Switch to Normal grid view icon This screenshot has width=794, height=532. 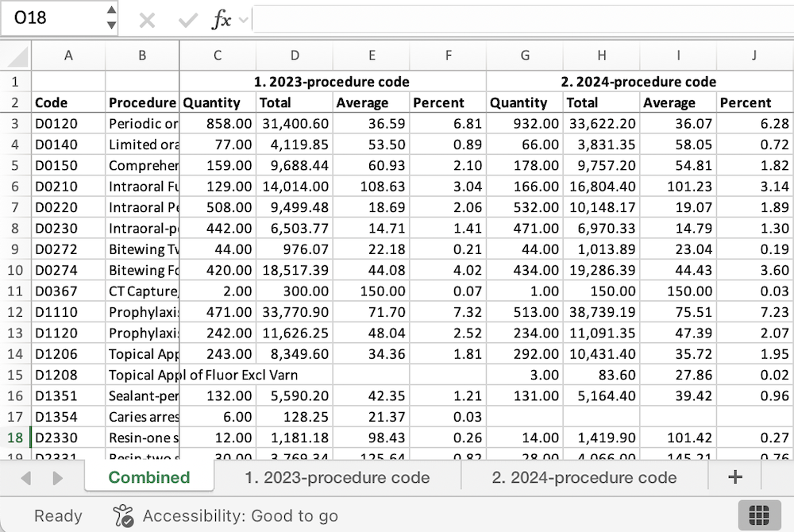759,515
